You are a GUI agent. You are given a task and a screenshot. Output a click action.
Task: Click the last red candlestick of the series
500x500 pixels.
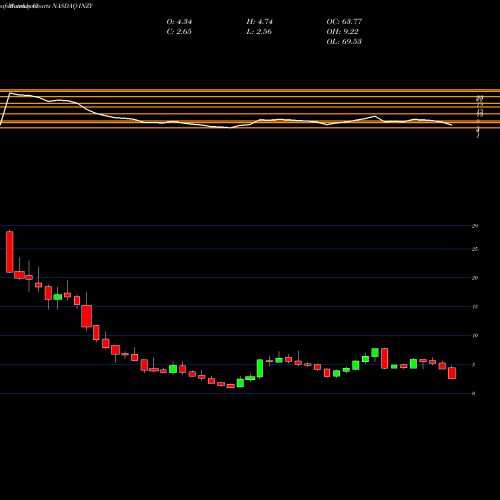point(452,373)
